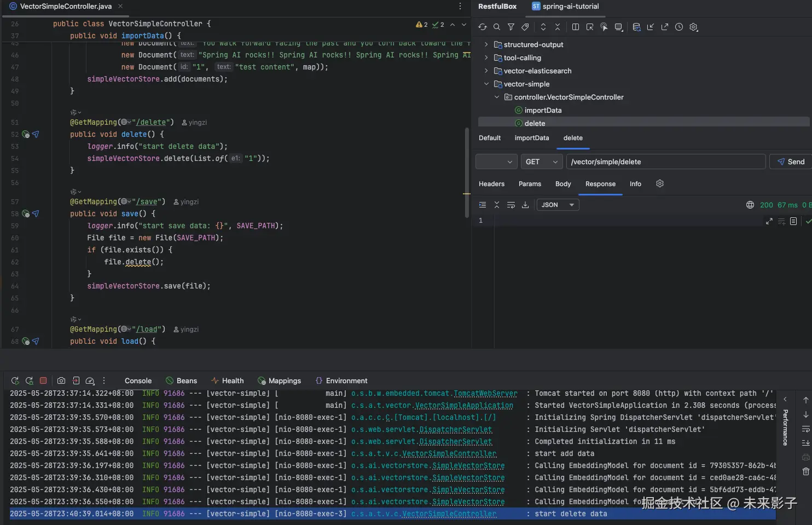Open the GET method dropdown
This screenshot has width=812, height=525.
coord(541,161)
